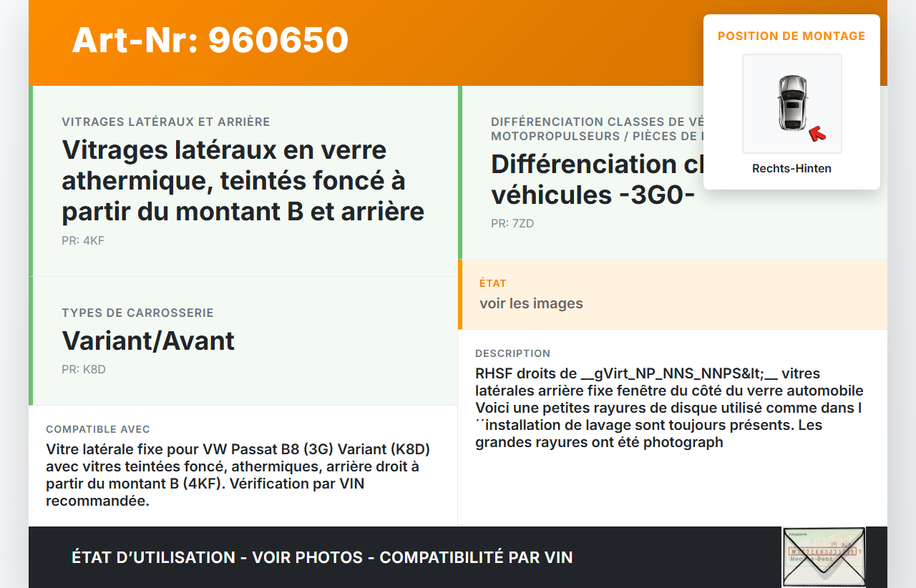The height and width of the screenshot is (588, 916).
Task: Click the 'VITRAGES LATÉRAUX ET ARRIÈRE' label
Action: [166, 122]
